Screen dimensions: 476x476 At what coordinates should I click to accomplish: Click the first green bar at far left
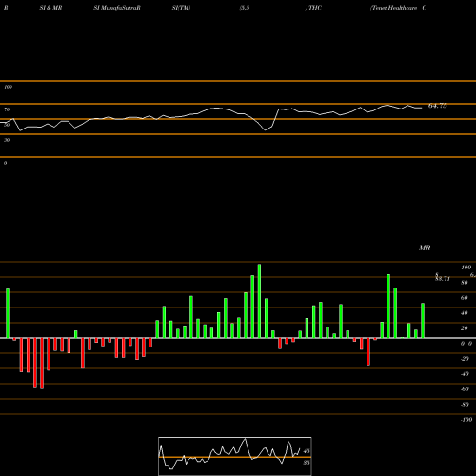[x=8, y=313]
